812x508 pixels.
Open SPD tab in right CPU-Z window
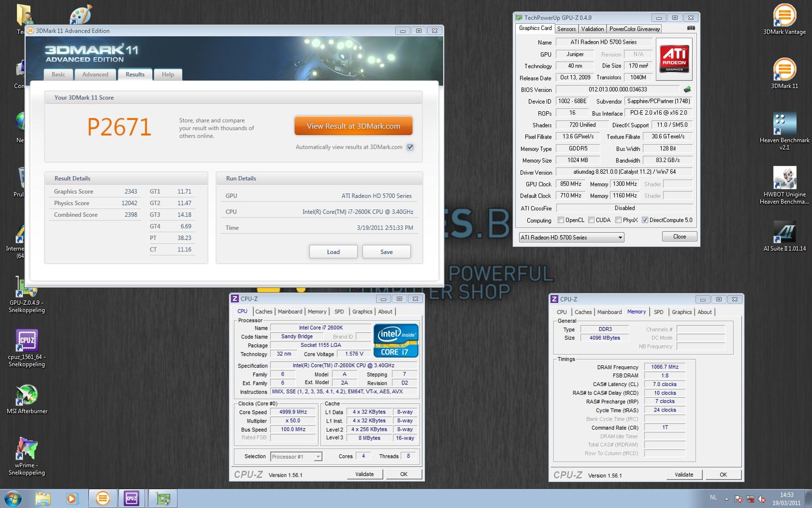(x=658, y=312)
